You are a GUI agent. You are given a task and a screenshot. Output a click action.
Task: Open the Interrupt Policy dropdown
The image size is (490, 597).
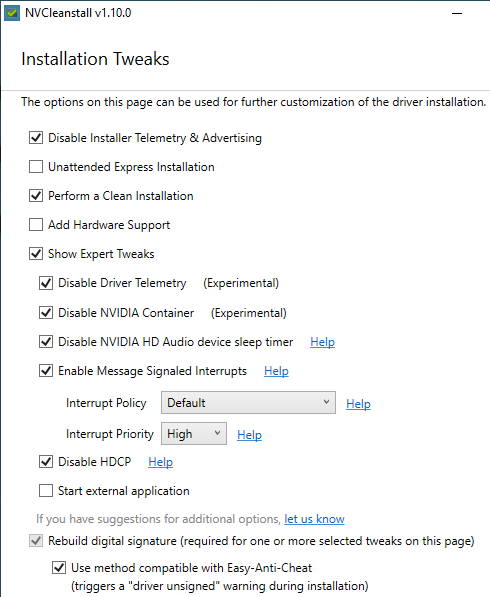(x=248, y=402)
